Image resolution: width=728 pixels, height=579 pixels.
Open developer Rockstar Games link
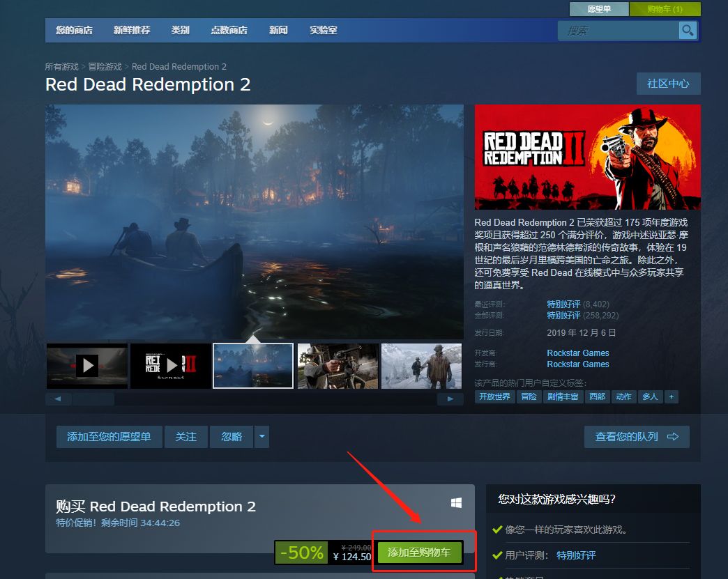click(578, 353)
